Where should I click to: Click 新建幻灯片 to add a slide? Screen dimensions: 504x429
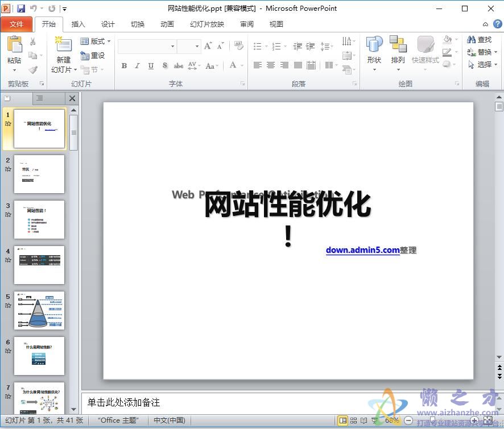pyautogui.click(x=63, y=51)
